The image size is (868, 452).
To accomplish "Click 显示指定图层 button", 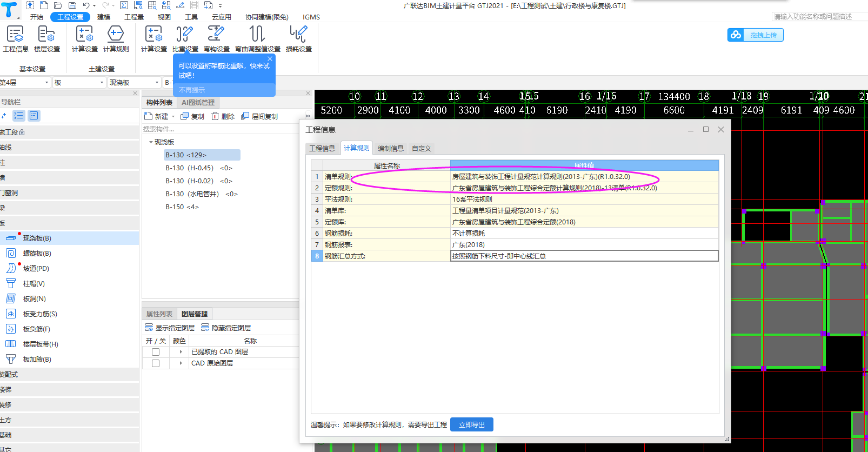I will click(170, 328).
